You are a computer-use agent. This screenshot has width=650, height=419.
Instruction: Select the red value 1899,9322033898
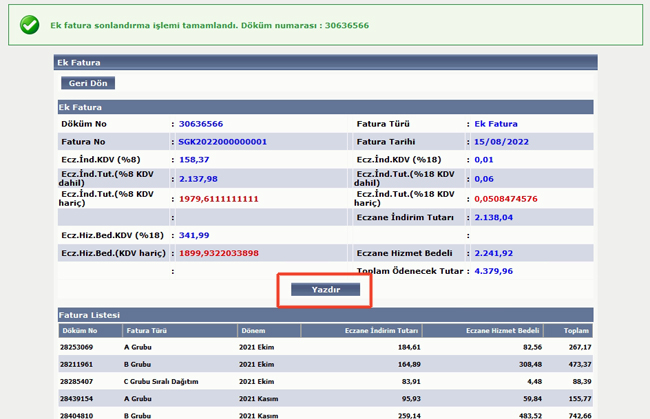[218, 253]
